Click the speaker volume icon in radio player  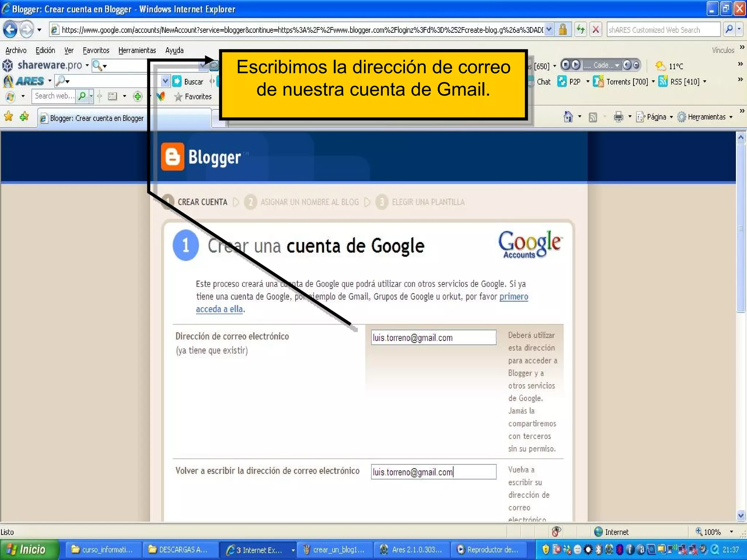pyautogui.click(x=627, y=65)
